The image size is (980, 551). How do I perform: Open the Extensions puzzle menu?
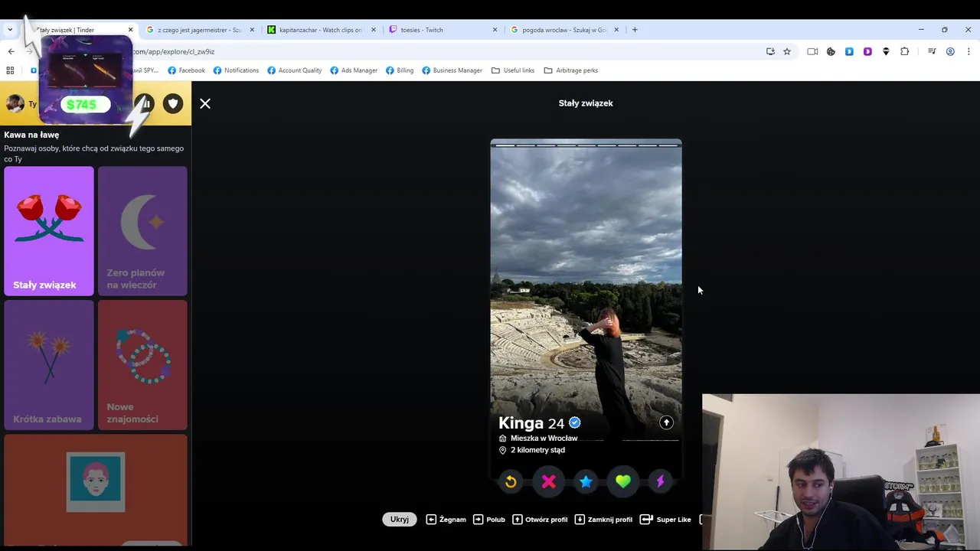(x=905, y=51)
